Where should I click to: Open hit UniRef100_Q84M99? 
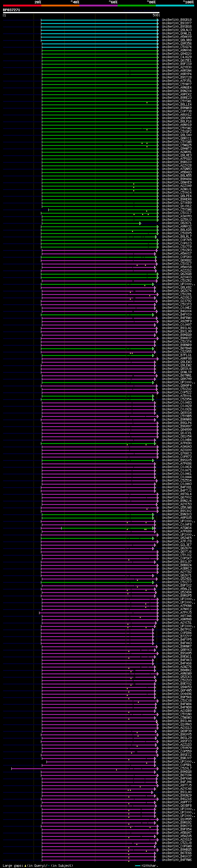pos(177,430)
